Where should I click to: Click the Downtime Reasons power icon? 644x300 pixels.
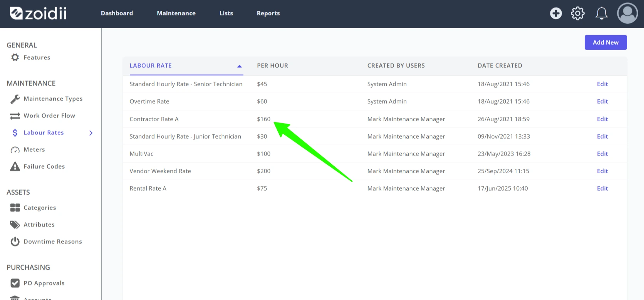[15, 241]
